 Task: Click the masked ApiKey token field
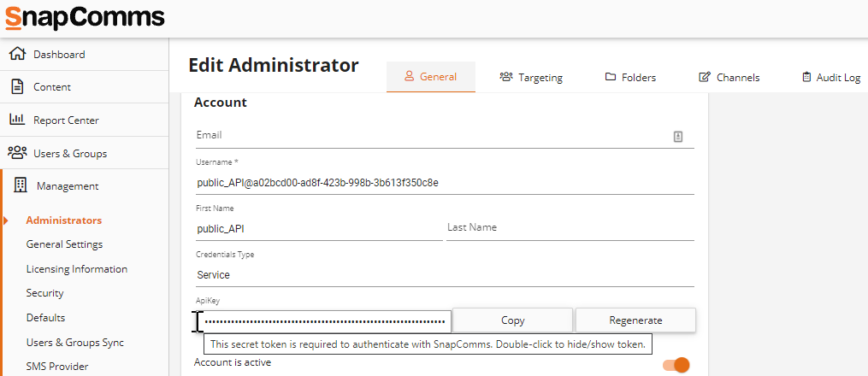click(325, 321)
